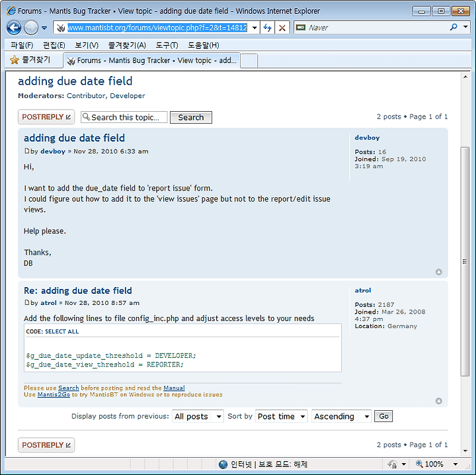Open the 즐겨찾기(A) menu
476x475 pixels.
(x=127, y=45)
